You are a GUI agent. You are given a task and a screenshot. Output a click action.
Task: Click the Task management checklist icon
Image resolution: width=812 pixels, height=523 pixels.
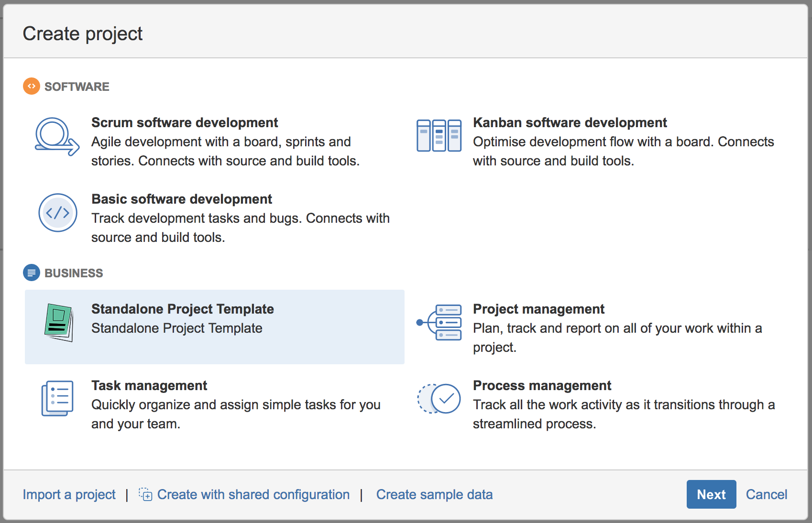57,398
